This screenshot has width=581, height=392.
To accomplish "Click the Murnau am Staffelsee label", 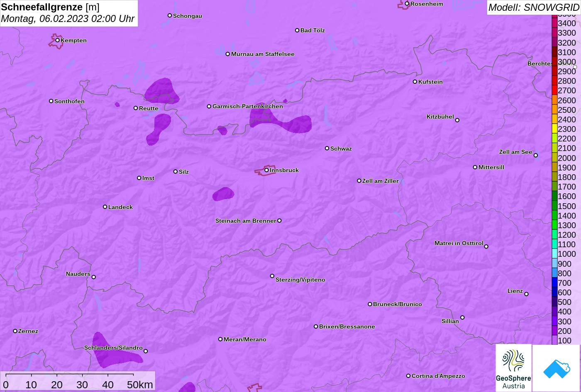I will point(263,54).
